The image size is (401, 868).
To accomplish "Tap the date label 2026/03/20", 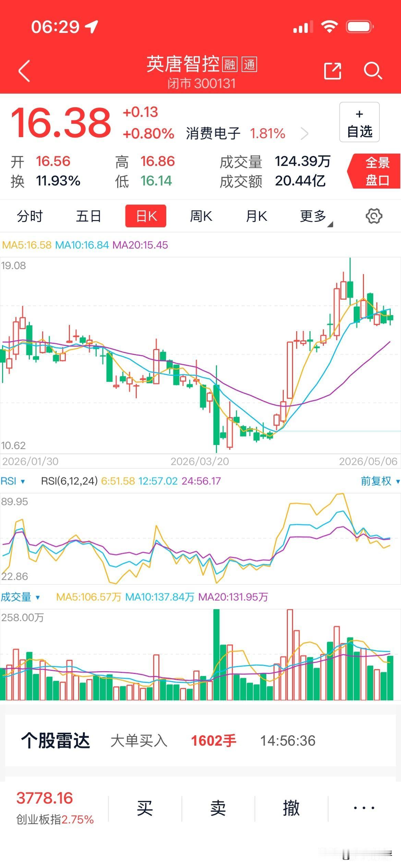I will 200,461.
